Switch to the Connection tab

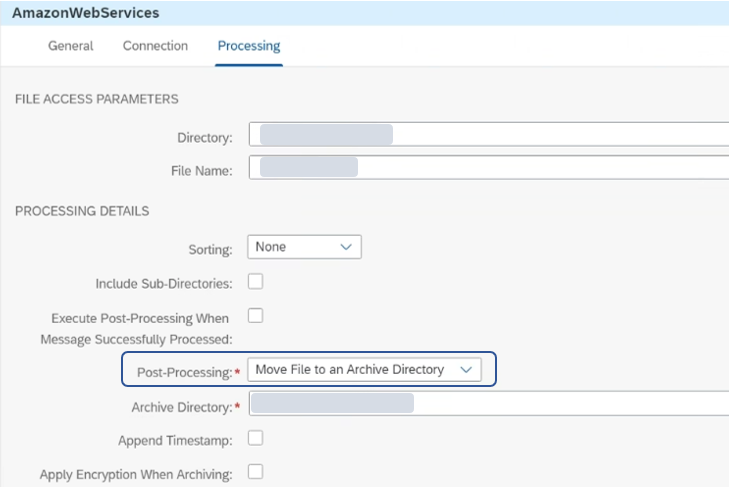click(x=155, y=46)
